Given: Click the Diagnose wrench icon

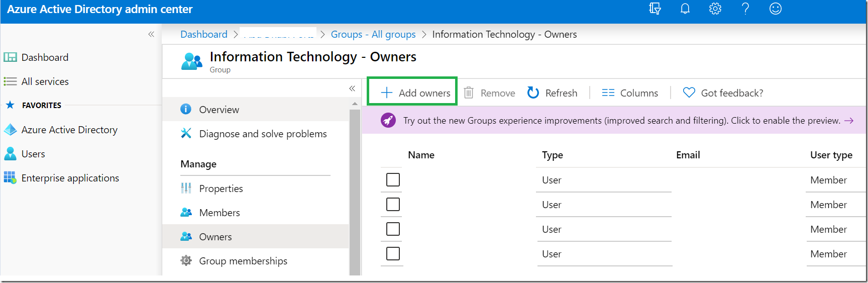Looking at the screenshot, I should pos(186,133).
